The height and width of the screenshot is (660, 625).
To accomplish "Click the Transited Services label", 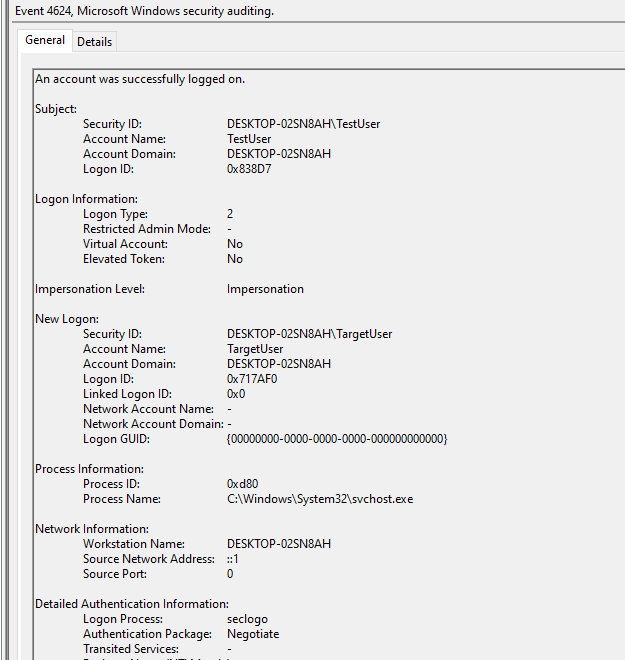I will pos(130,649).
